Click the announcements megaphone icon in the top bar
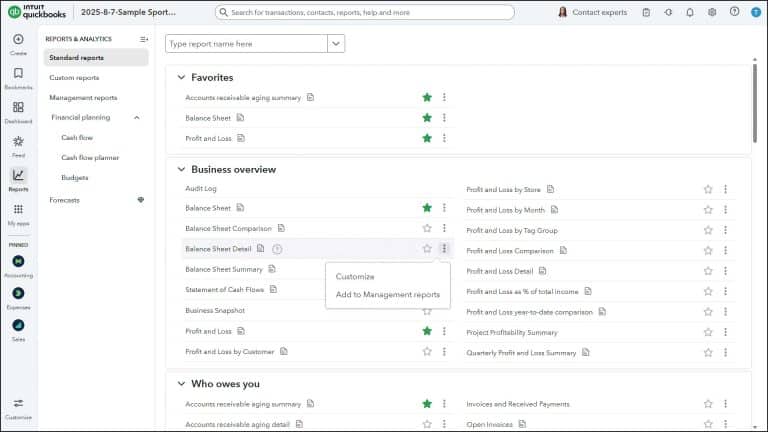768x432 pixels. coord(668,12)
